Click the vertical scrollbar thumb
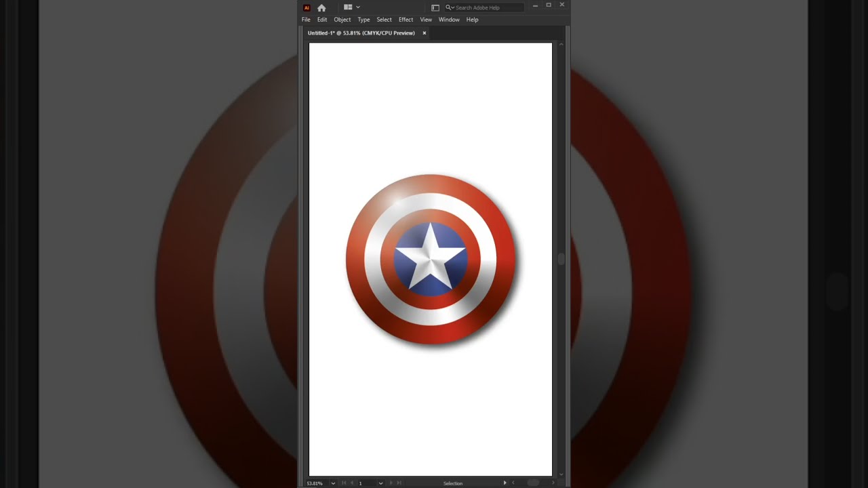The height and width of the screenshot is (488, 868). point(561,259)
